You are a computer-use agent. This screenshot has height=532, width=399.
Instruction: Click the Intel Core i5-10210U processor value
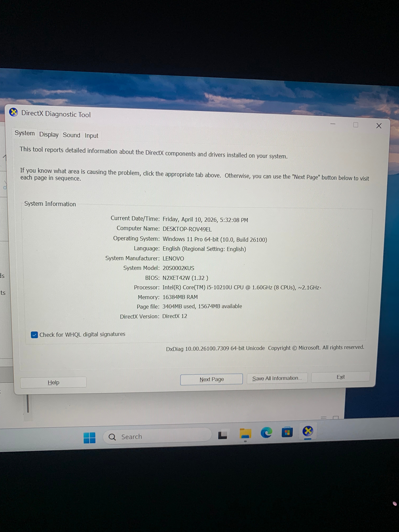[242, 287]
